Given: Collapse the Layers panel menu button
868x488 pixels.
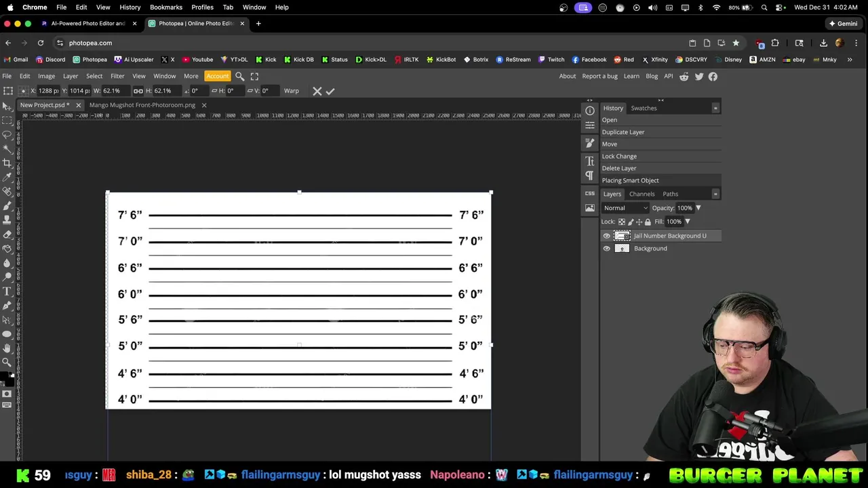Looking at the screenshot, I should (x=715, y=194).
